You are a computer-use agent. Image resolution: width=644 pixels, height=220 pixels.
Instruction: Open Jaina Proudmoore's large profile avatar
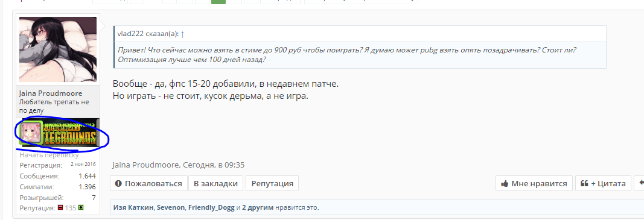[58, 49]
